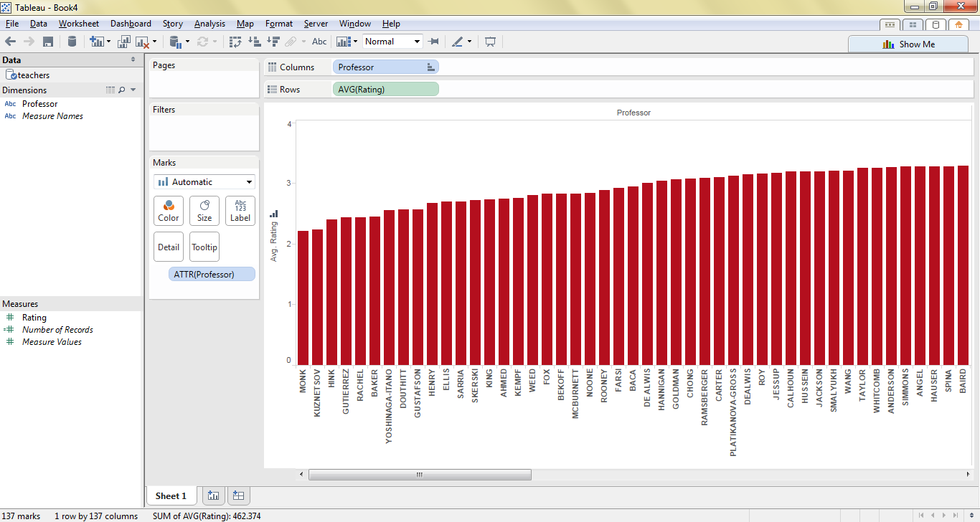Pause auto updates in the toolbar
Screen dimensions: 980x522
pyautogui.click(x=175, y=42)
